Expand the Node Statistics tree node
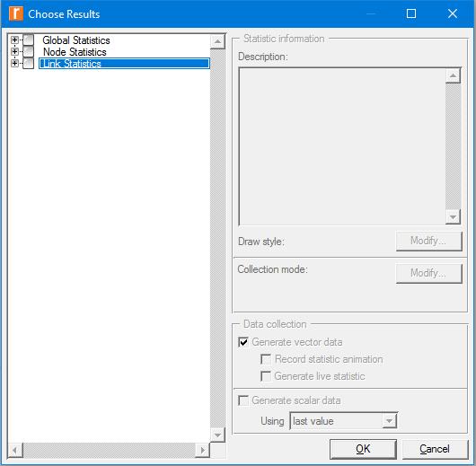 click(14, 51)
